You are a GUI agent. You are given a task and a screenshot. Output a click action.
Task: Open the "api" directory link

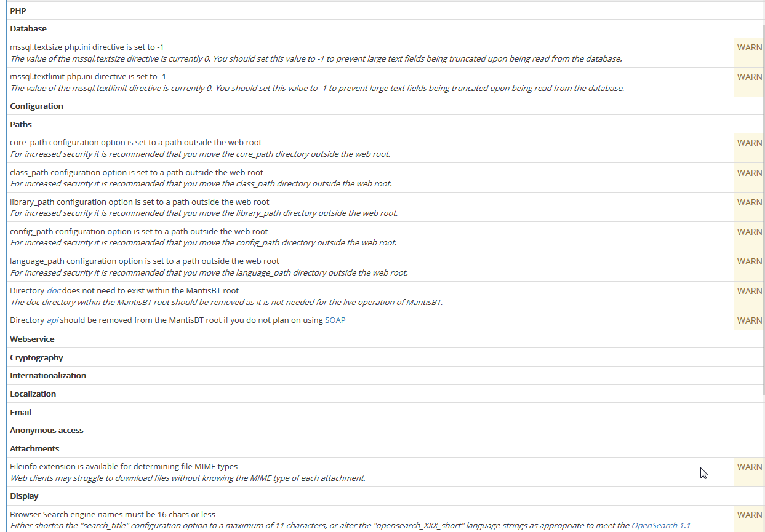click(52, 320)
